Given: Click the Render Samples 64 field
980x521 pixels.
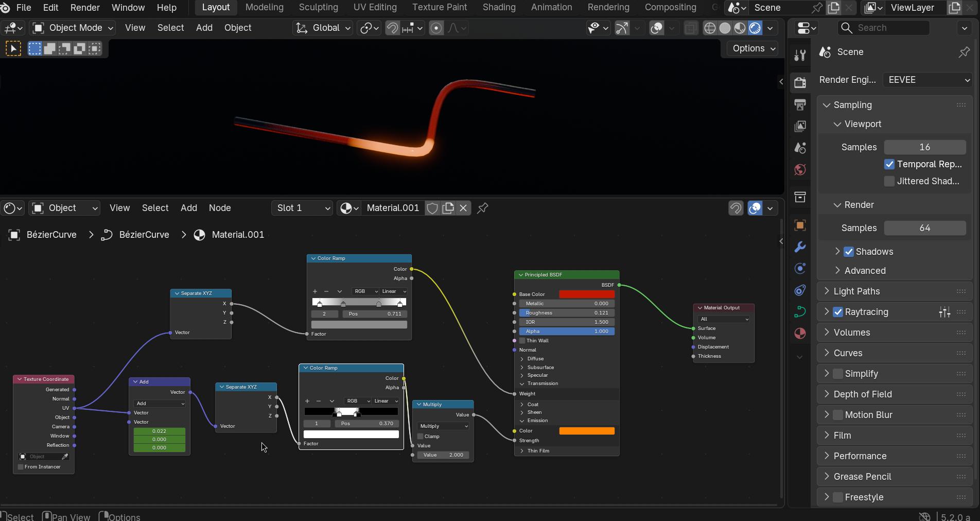Looking at the screenshot, I should click(x=925, y=228).
